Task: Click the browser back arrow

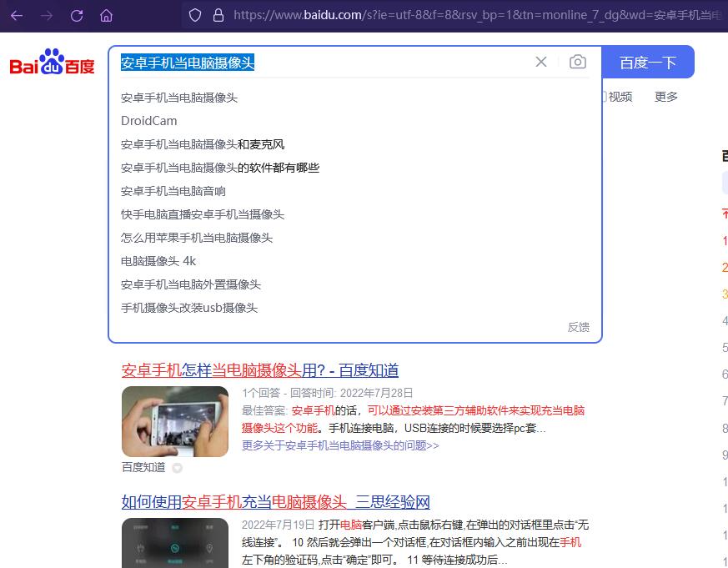Action: click(17, 16)
